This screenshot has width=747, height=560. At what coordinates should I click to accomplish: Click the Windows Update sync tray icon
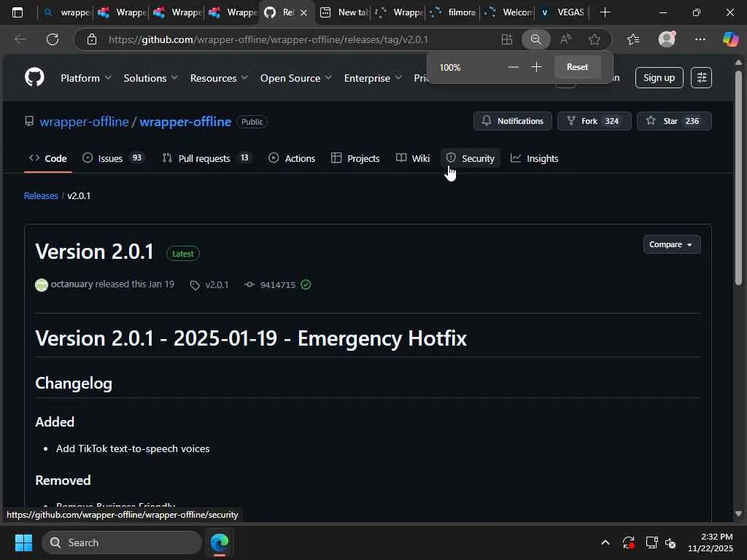pyautogui.click(x=628, y=542)
